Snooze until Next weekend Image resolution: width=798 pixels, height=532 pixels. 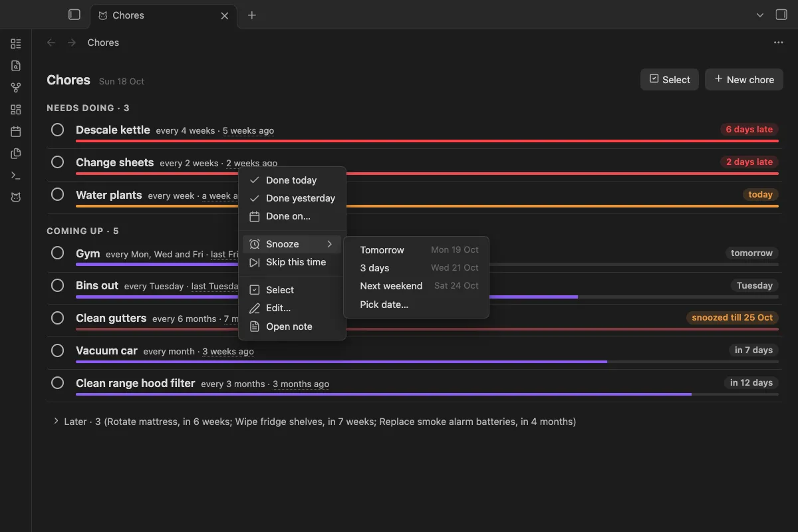[416, 286]
